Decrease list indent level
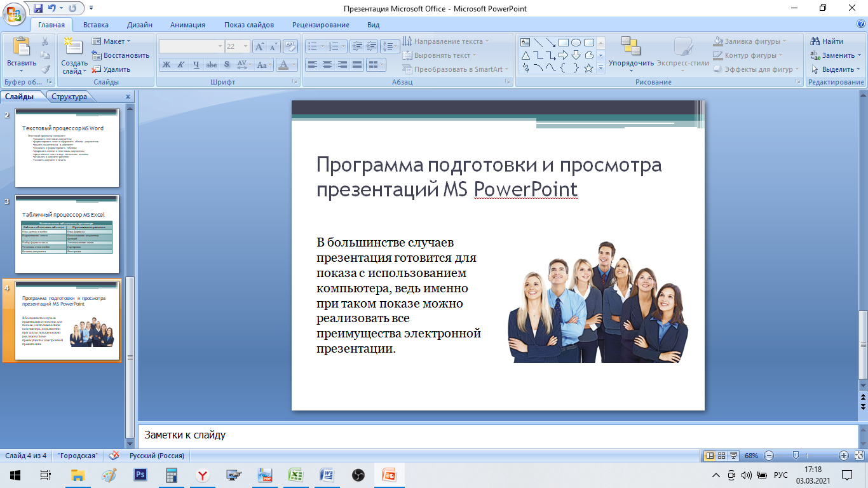Screen dimensions: 868x488 356,46
